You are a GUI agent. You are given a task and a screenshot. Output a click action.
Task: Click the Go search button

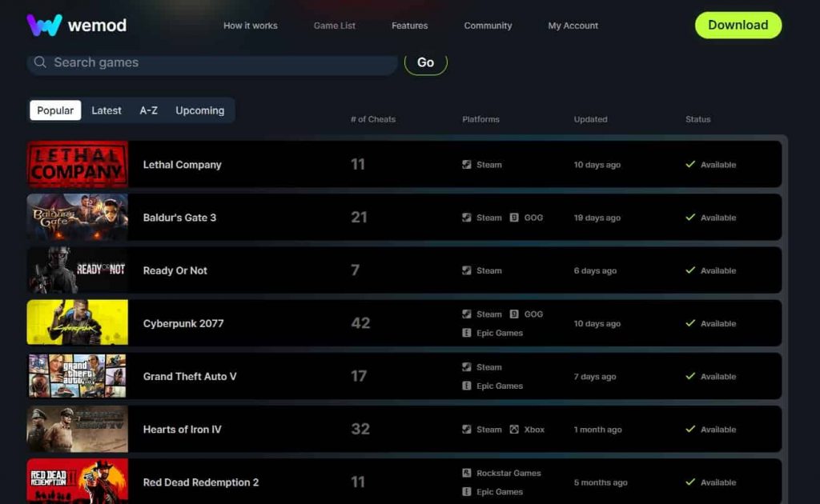click(x=426, y=62)
